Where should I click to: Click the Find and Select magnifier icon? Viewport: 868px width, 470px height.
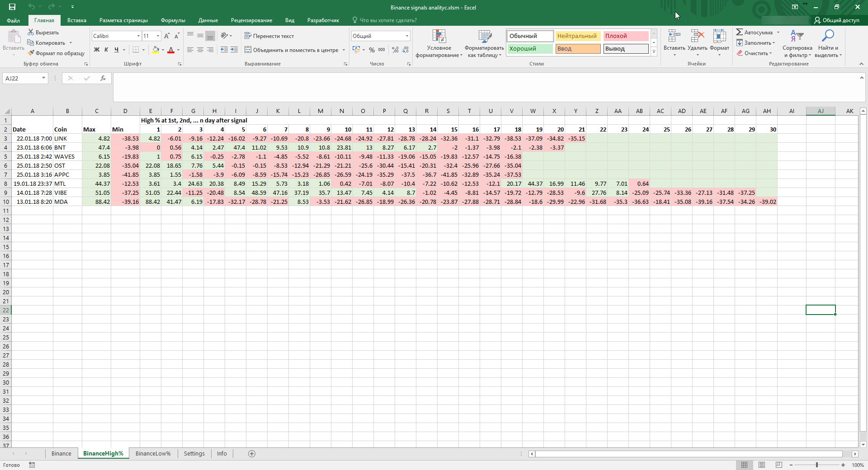[828, 36]
